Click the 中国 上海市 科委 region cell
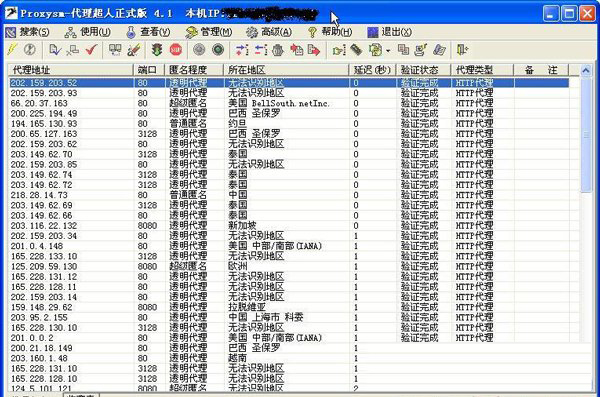This screenshot has width=600, height=397. [x=266, y=317]
